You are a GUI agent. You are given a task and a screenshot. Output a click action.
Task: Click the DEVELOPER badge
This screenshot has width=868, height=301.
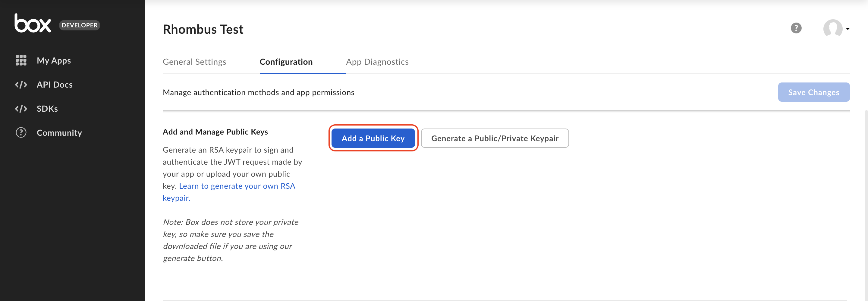point(80,25)
